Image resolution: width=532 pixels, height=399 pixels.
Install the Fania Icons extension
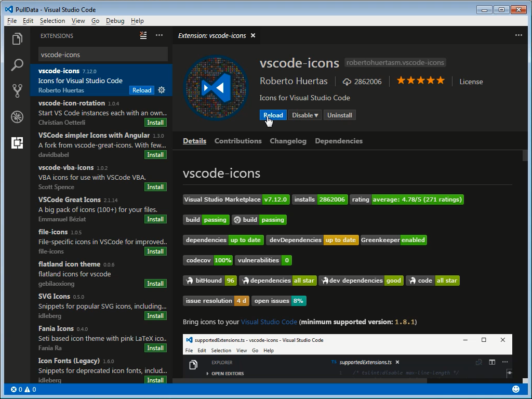pyautogui.click(x=155, y=348)
